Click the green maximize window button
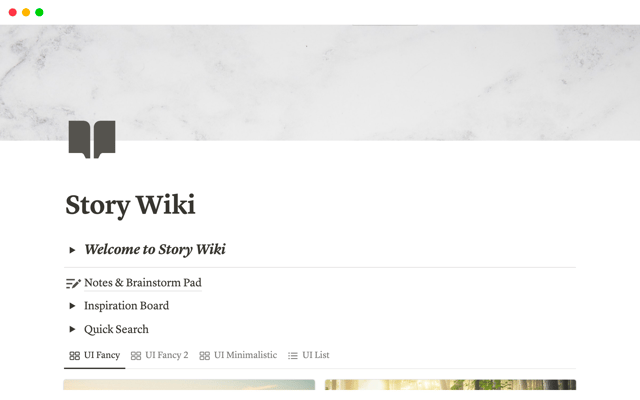640x400 pixels. coord(39,12)
